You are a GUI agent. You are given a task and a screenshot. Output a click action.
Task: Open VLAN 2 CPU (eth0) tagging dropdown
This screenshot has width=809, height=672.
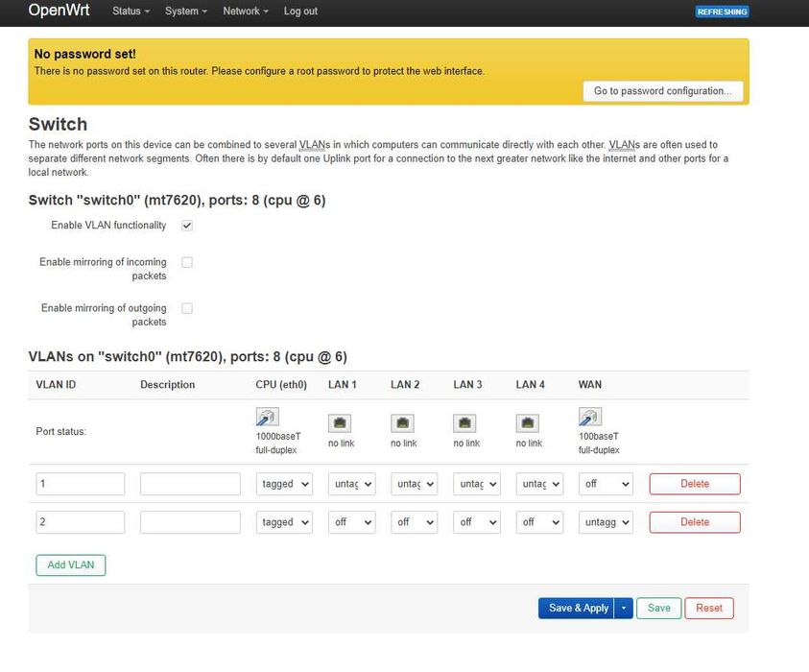pyautogui.click(x=284, y=522)
